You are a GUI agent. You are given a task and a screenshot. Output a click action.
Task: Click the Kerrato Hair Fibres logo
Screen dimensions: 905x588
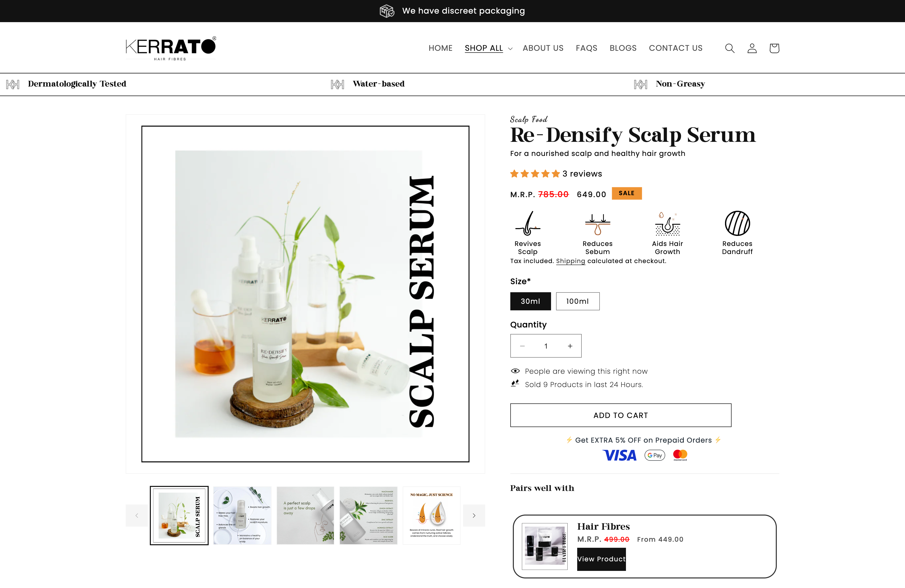(x=171, y=48)
